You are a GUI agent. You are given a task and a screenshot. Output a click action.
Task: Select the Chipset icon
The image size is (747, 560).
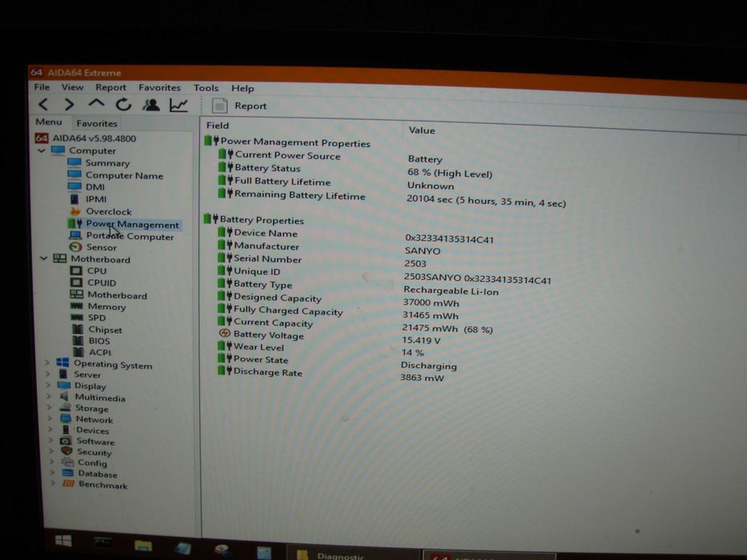pyautogui.click(x=78, y=329)
